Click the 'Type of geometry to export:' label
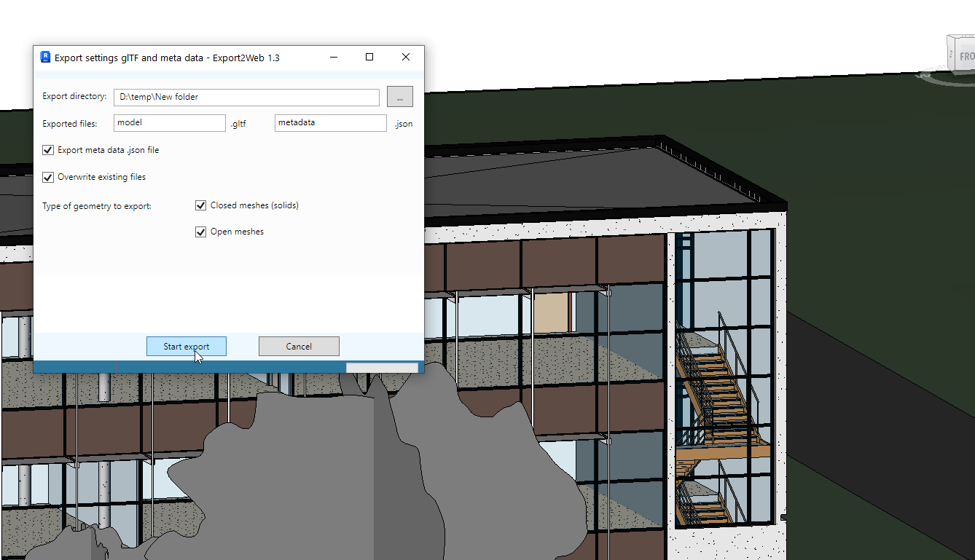Image resolution: width=975 pixels, height=560 pixels. tap(97, 206)
